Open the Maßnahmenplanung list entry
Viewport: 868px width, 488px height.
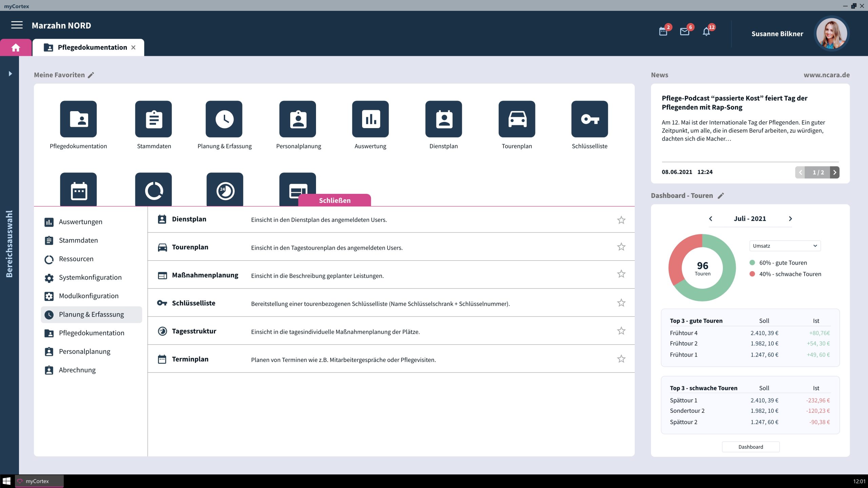pyautogui.click(x=391, y=275)
